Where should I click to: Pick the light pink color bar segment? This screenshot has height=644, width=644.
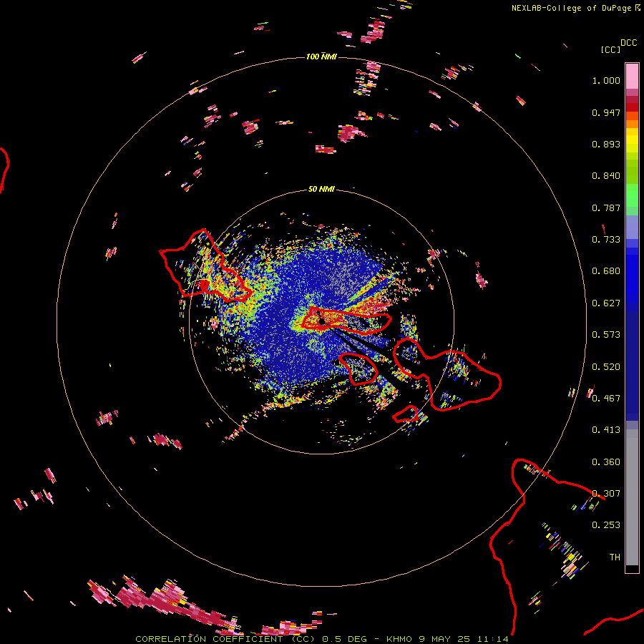[x=632, y=76]
